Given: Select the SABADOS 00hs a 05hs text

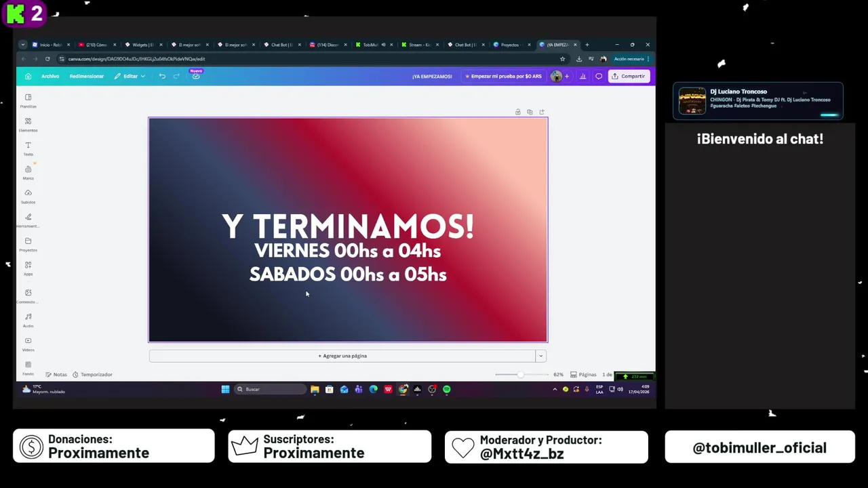Looking at the screenshot, I should pyautogui.click(x=348, y=274).
